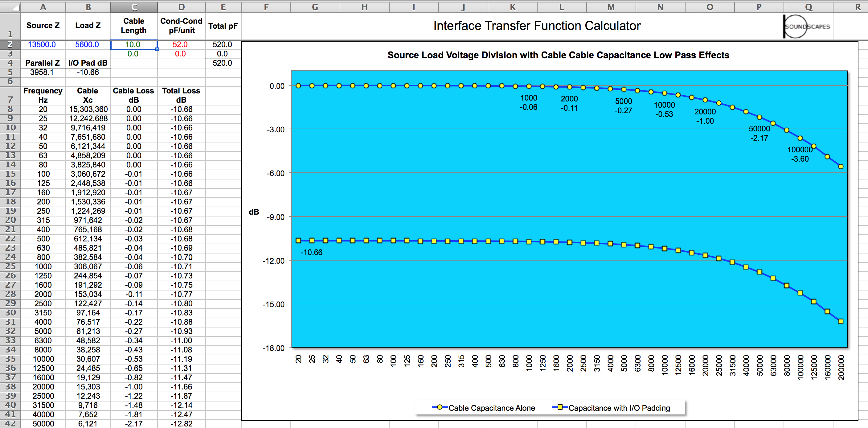The image size is (868, 428).
Task: Click the Parallel Z value 3958.1
Action: click(43, 72)
